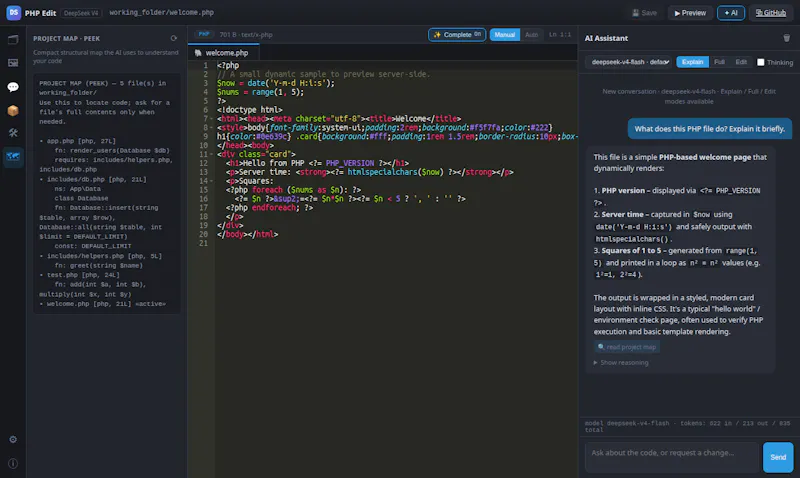Open the image gallery sidebar icon
Viewport: 800px width, 478px height.
(13, 63)
